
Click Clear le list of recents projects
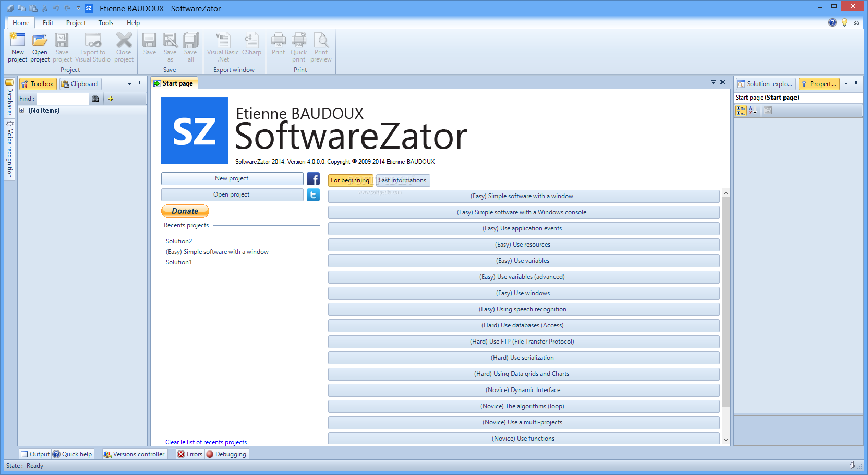(x=206, y=442)
